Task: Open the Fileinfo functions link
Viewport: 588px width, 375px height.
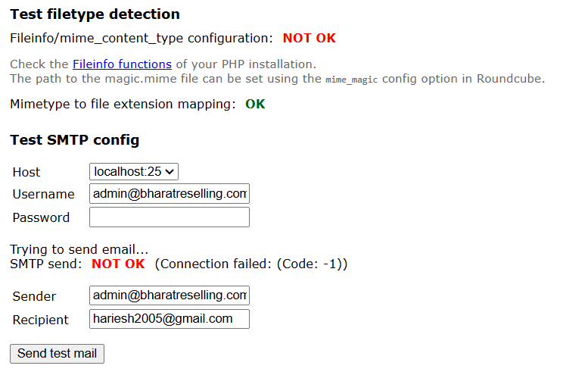Action: [x=122, y=64]
